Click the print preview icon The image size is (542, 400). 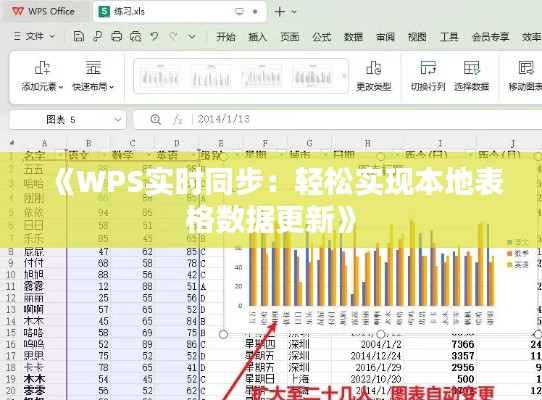[x=136, y=36]
